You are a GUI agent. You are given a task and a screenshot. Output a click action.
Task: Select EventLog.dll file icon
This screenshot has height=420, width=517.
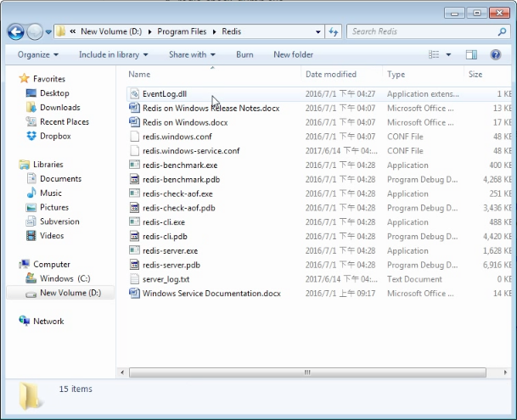pyautogui.click(x=134, y=93)
